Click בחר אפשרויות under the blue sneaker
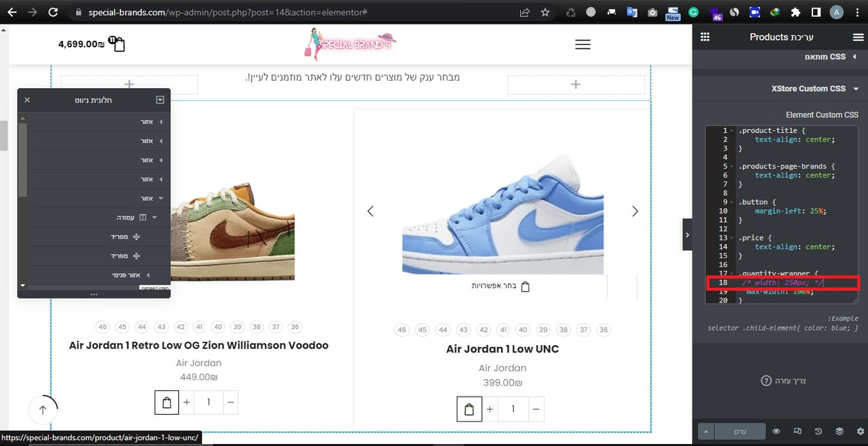The image size is (868, 446). point(500,286)
